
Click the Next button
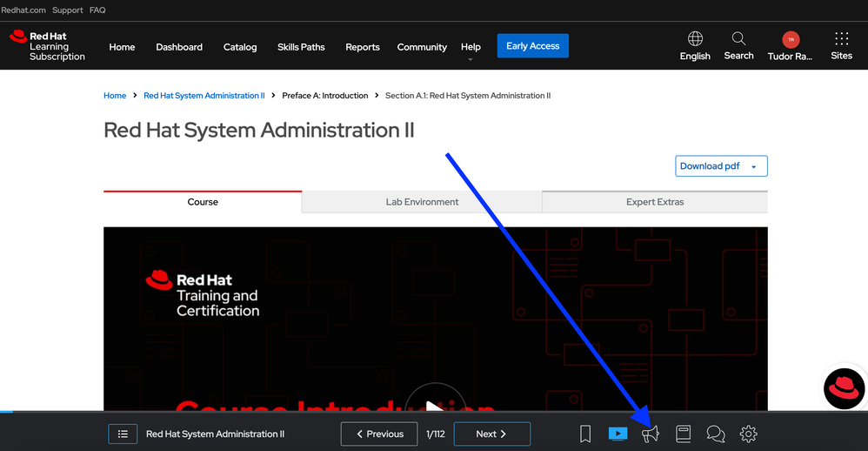point(491,434)
